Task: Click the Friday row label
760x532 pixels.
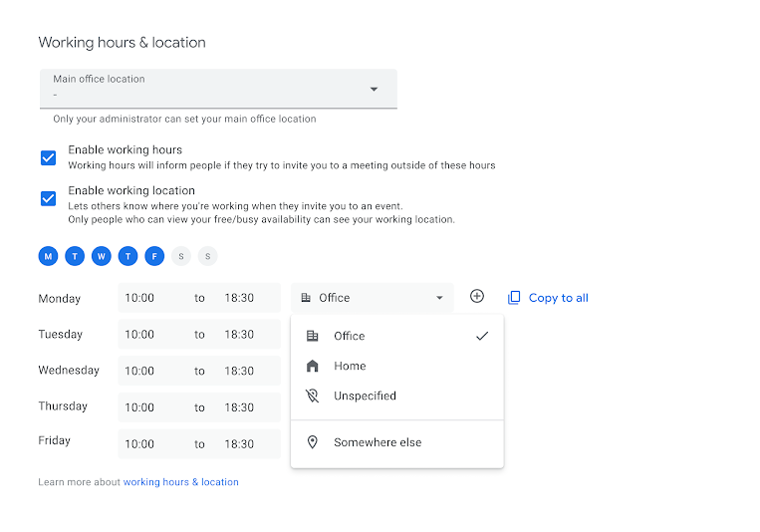Action: [x=54, y=440]
